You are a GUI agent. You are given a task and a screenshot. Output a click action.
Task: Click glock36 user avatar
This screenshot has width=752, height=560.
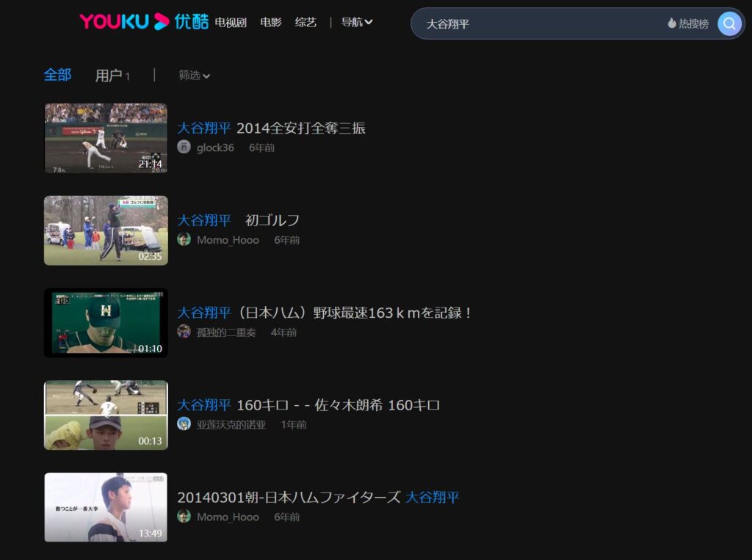click(x=184, y=147)
